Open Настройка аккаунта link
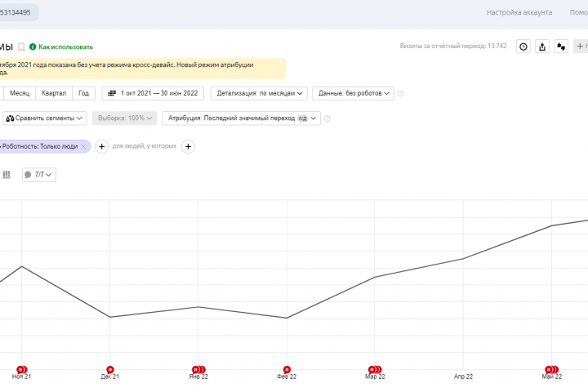This screenshot has width=588, height=392. [519, 12]
